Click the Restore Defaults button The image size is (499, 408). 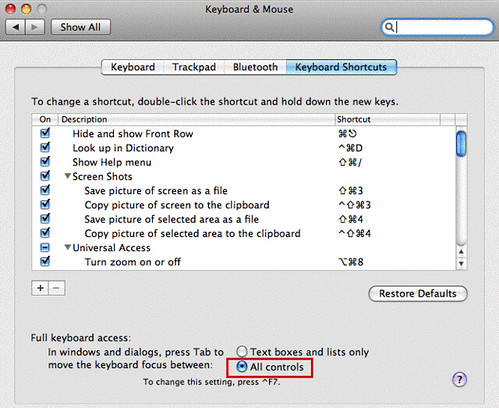coord(418,294)
